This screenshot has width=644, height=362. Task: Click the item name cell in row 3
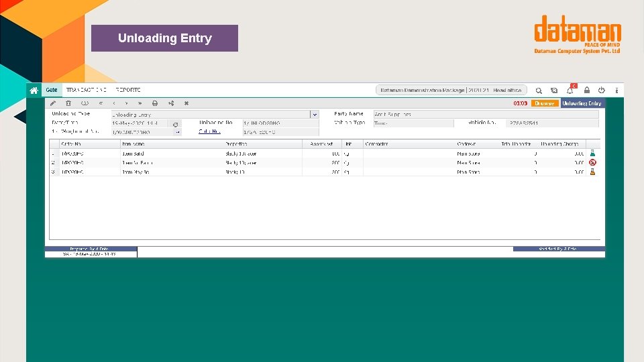[x=172, y=172]
